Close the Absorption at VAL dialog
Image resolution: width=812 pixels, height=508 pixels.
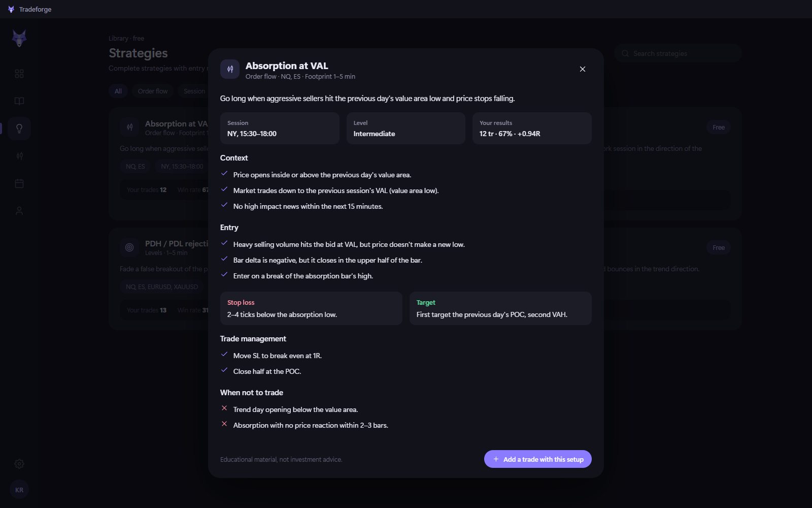(583, 69)
